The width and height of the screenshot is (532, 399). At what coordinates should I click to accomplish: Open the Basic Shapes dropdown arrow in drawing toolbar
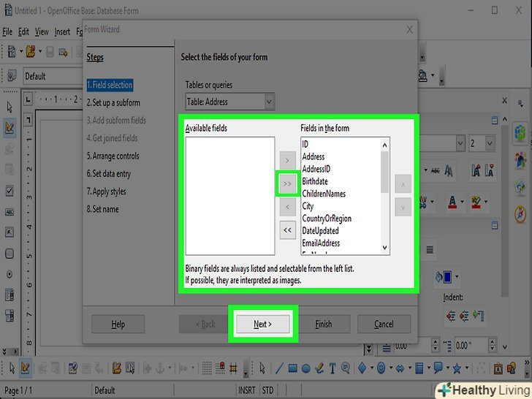[x=372, y=368]
